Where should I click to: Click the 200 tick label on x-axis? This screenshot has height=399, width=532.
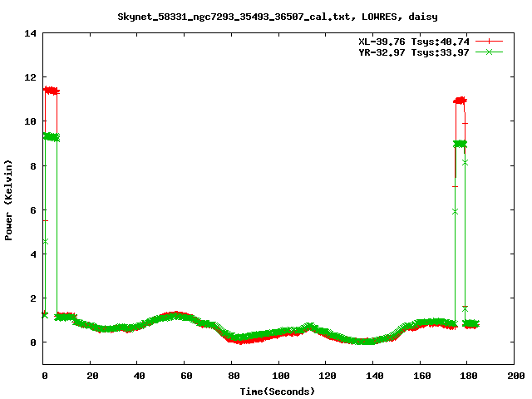click(x=515, y=376)
